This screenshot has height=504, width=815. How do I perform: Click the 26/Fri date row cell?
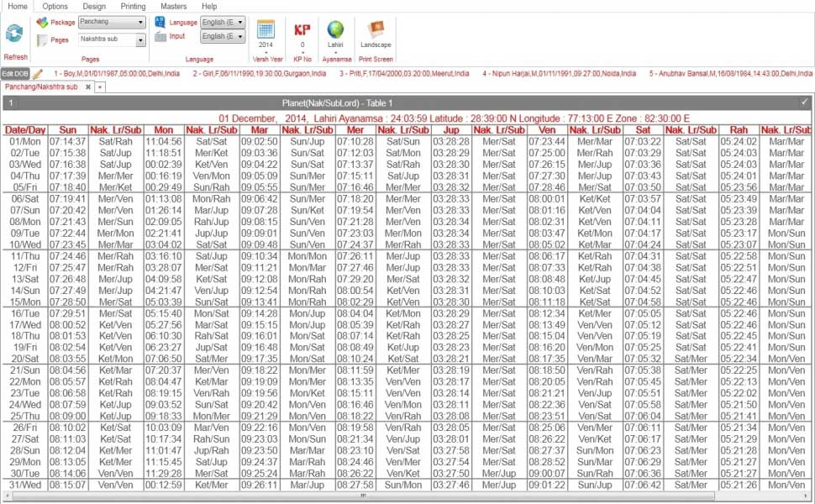coord(25,428)
